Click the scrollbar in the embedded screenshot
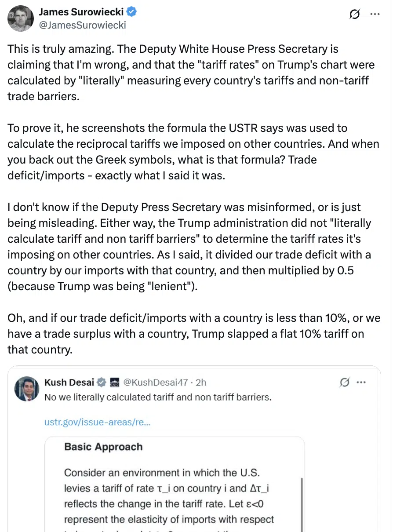Viewport: 393px width, 532px height. pos(301,501)
